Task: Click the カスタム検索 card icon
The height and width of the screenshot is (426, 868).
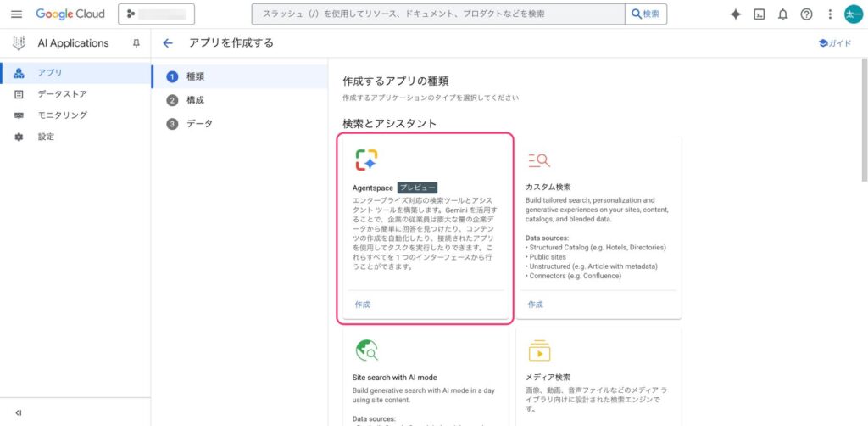Action: click(538, 160)
